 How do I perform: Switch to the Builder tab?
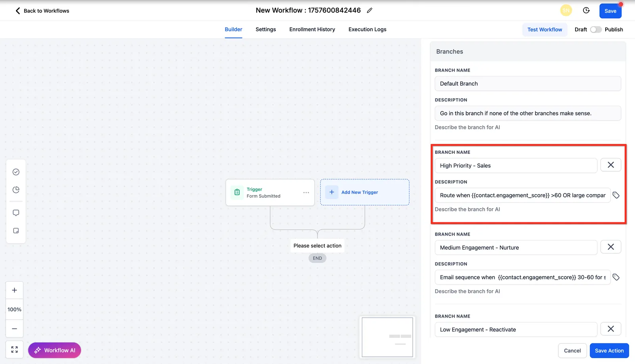click(233, 29)
